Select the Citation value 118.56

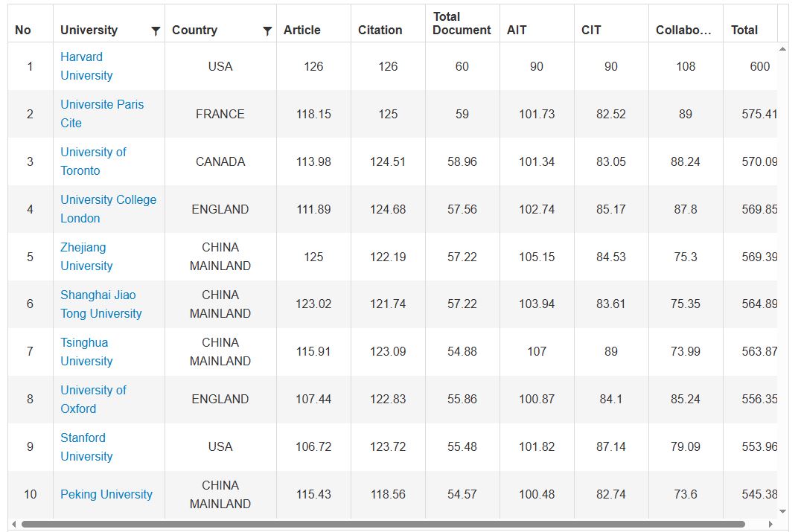pyautogui.click(x=388, y=494)
